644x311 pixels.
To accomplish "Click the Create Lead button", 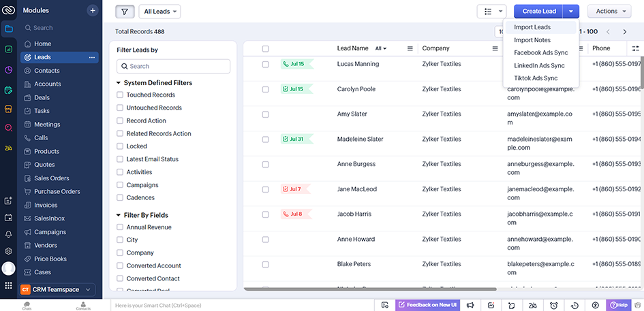I will pos(539,11).
